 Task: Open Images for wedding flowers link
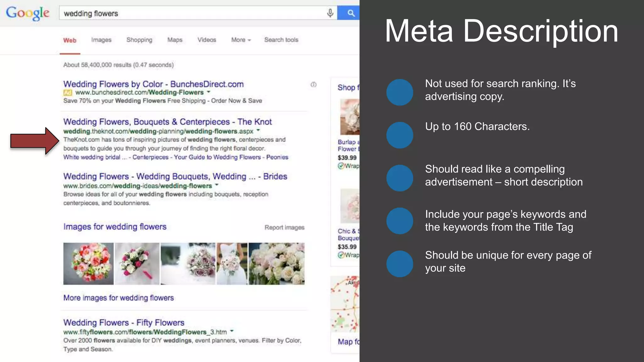point(115,227)
